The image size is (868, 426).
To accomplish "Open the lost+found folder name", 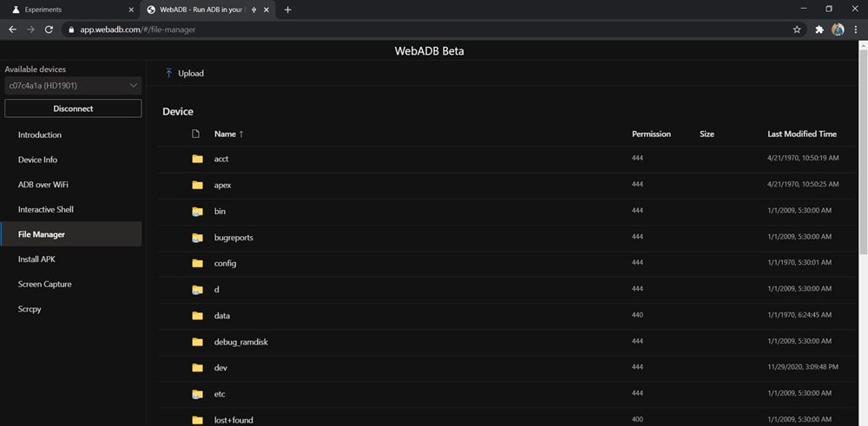I will 233,420.
